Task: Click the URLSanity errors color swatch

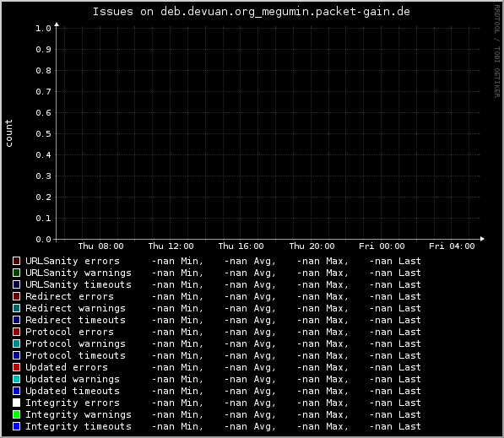Action: 16,261
